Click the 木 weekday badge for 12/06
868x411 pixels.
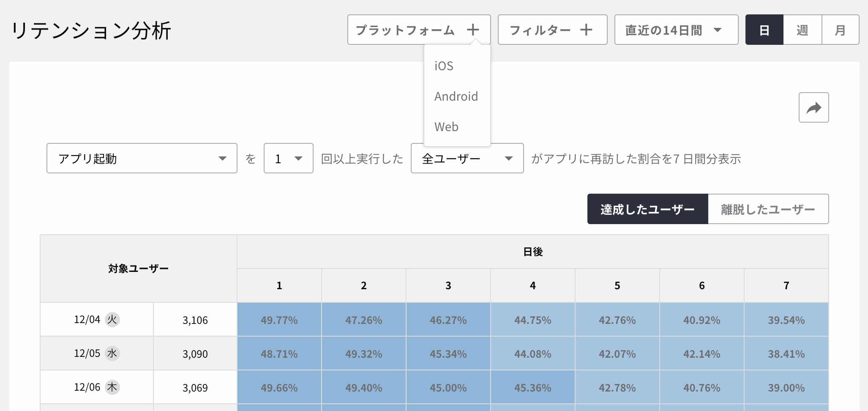click(112, 387)
